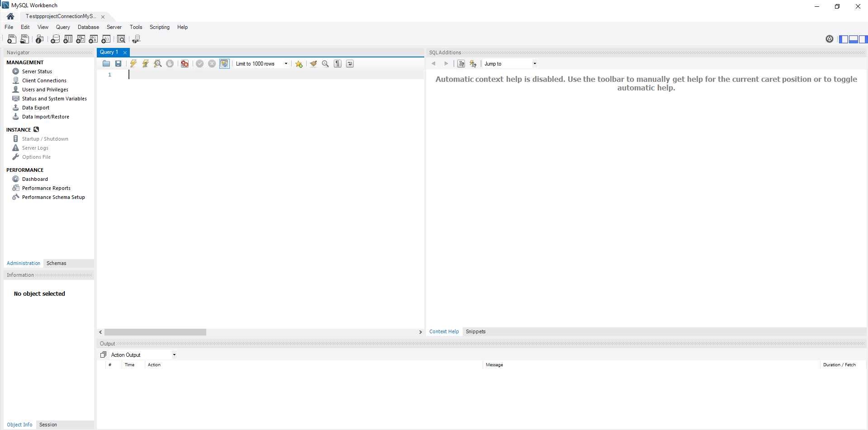Create a new SQL tab icon
Viewport: 868px width, 430px height.
pyautogui.click(x=12, y=39)
